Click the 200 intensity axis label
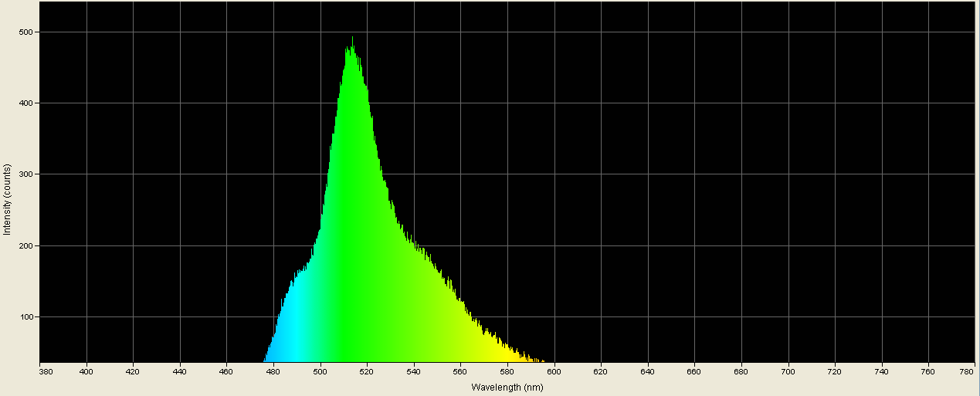The height and width of the screenshot is (396, 980). (25, 245)
